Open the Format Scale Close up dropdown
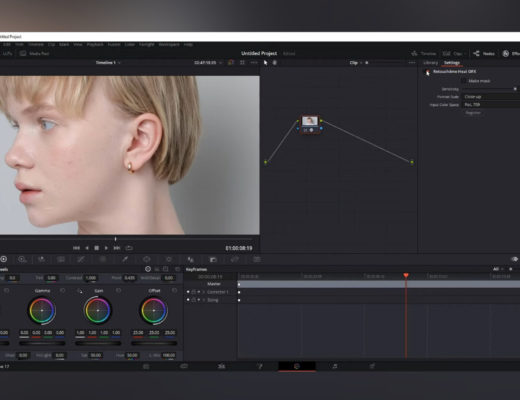 click(x=491, y=97)
